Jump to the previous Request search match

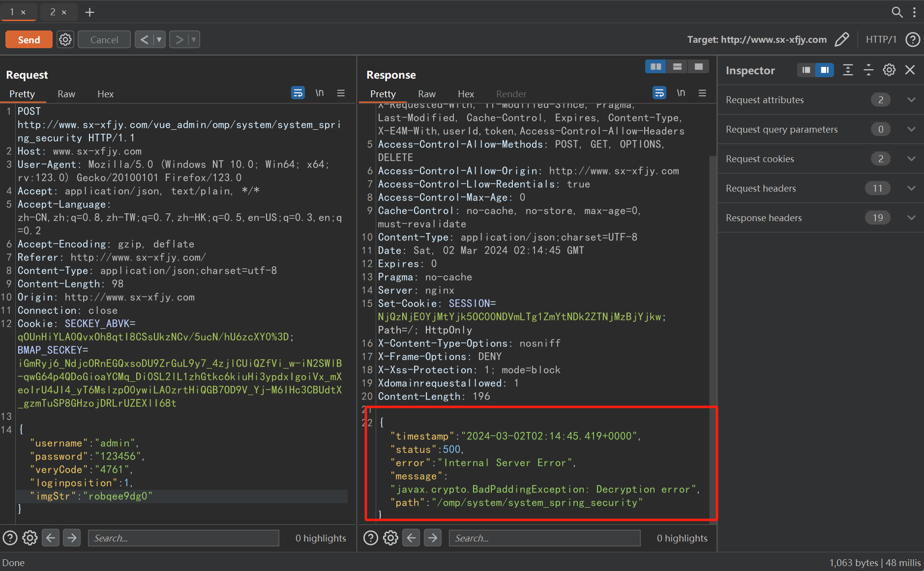coord(51,538)
